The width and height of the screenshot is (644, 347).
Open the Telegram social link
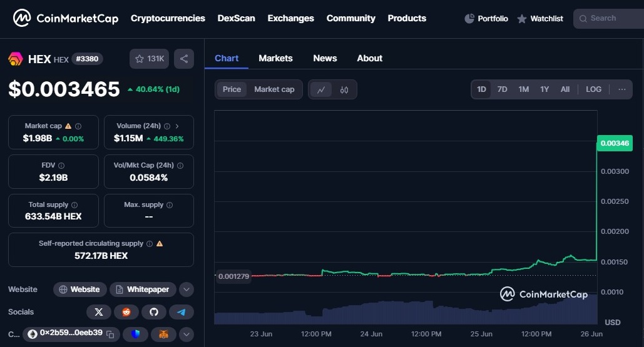tap(181, 312)
